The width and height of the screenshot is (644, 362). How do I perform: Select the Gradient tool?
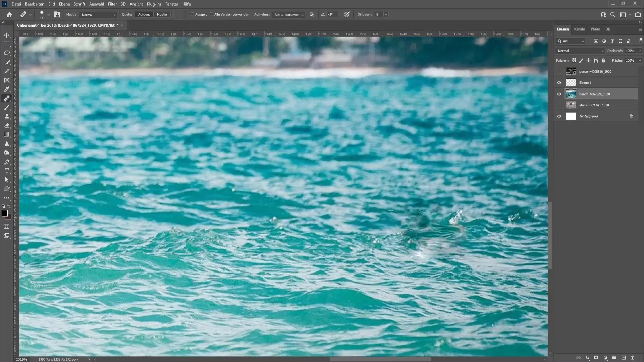7,134
